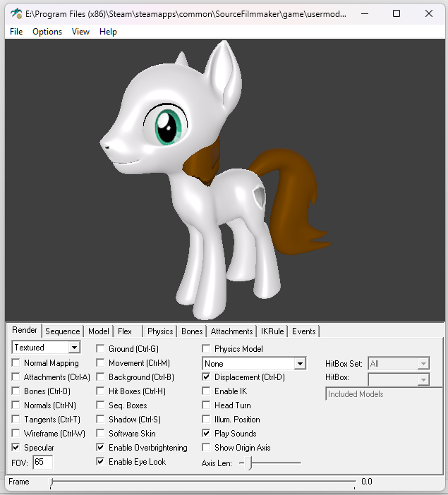This screenshot has width=448, height=495.
Task: Switch to the Sequence tab
Action: coord(63,331)
